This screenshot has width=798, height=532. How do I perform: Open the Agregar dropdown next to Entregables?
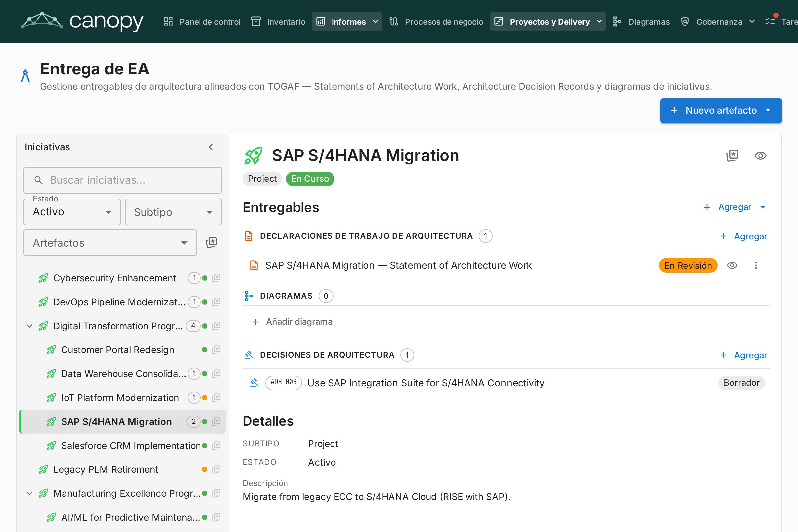point(734,207)
